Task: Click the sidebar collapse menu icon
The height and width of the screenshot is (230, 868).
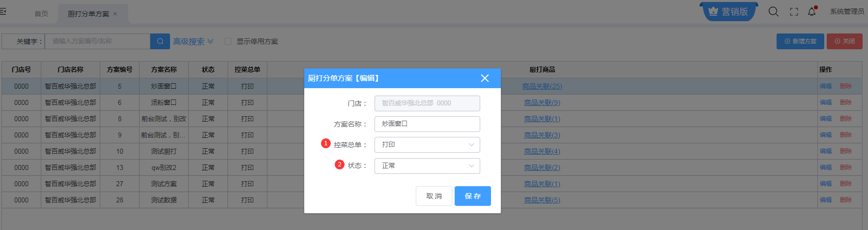Action: [3, 11]
